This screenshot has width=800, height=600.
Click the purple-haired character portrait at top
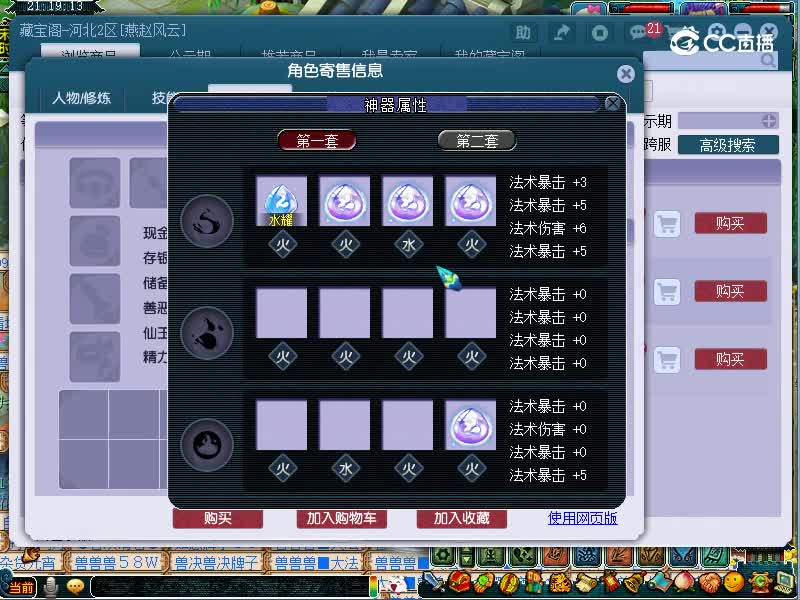(703, 9)
